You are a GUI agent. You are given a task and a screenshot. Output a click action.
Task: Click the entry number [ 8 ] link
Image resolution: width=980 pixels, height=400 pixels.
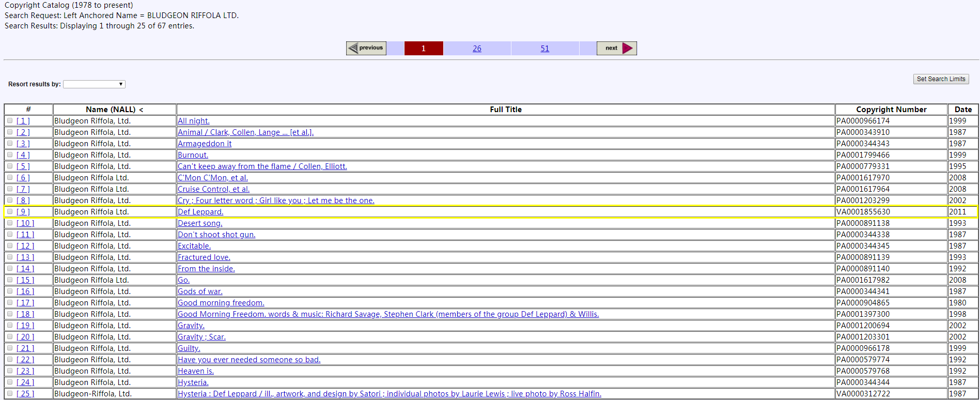tap(23, 201)
